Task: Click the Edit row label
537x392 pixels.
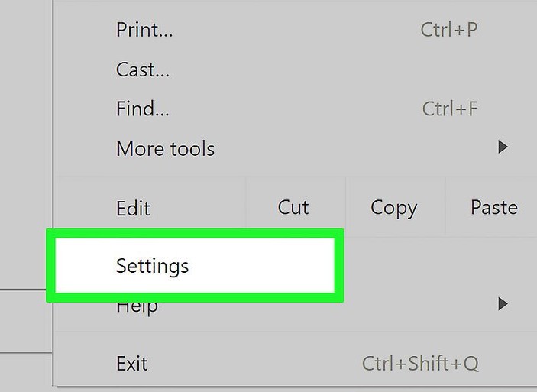Action: coord(134,209)
